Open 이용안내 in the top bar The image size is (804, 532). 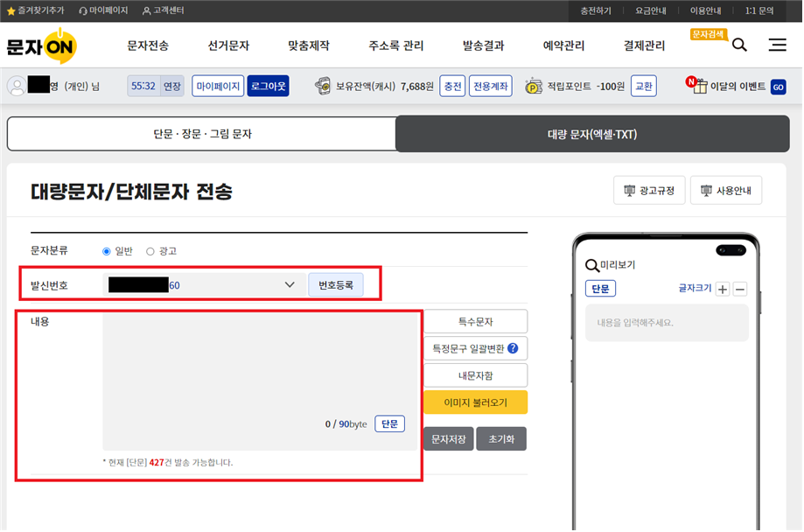click(705, 10)
